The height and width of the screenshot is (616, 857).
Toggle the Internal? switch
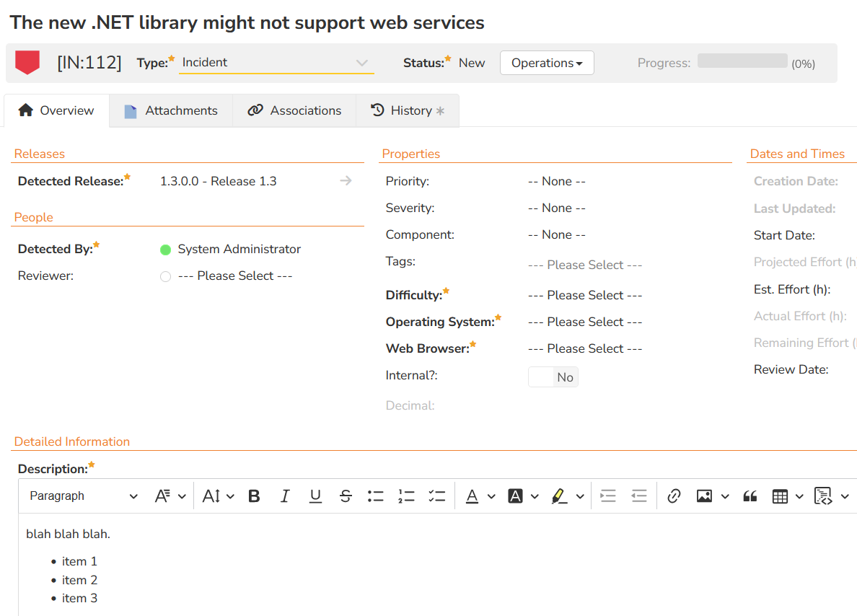(553, 377)
